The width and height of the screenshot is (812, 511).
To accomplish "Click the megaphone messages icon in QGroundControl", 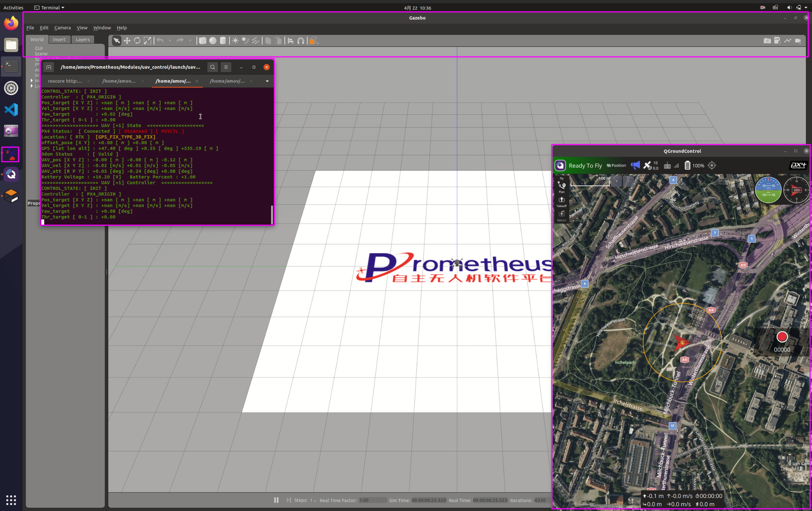I will [x=635, y=165].
